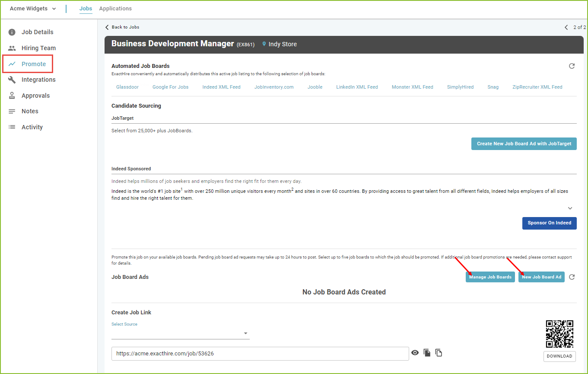Click the No Job Board Ads Created message
Screen dimensions: 588x374
pyautogui.click(x=344, y=292)
